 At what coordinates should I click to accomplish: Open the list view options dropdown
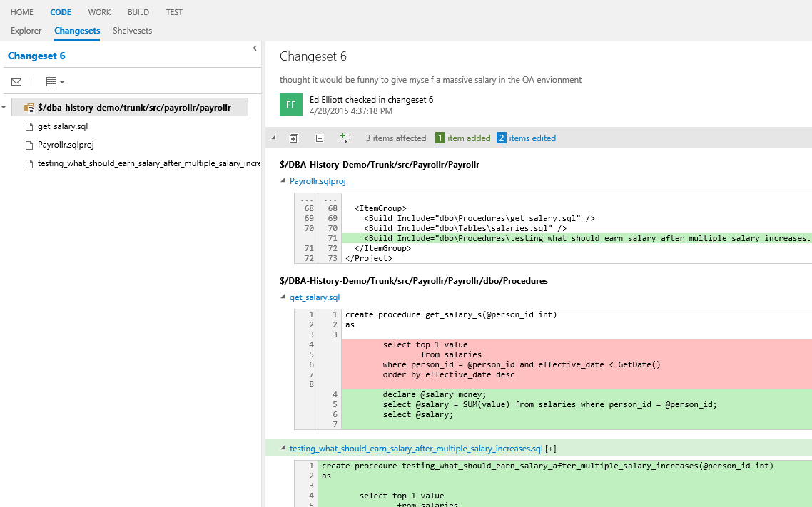[x=55, y=82]
